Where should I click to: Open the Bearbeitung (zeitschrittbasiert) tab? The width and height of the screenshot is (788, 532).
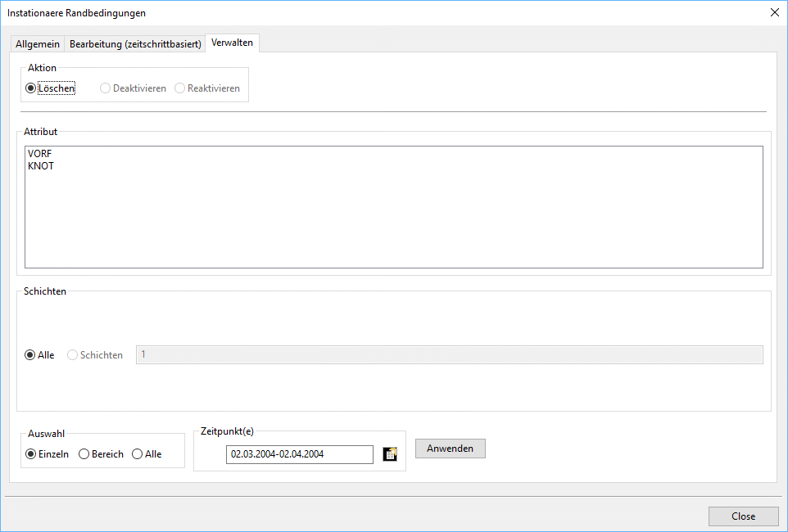coord(135,44)
